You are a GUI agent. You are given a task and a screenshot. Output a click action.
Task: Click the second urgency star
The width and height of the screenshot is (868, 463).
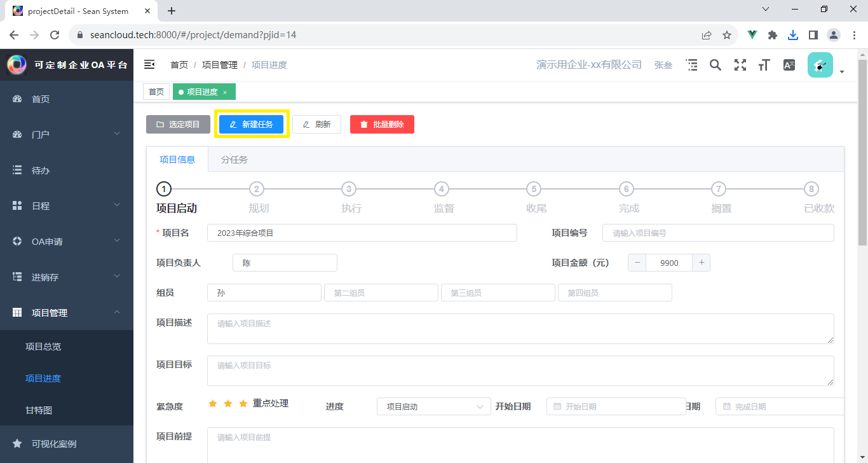tap(228, 404)
